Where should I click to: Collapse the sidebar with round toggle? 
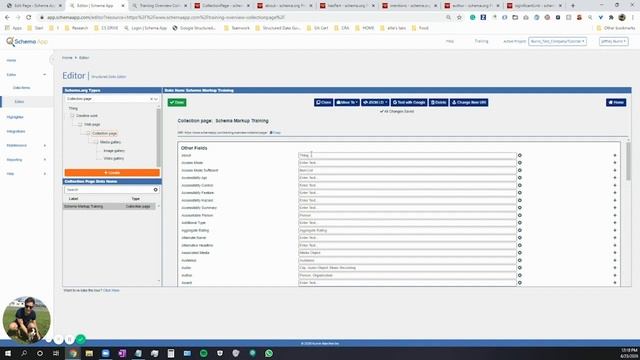(x=52, y=60)
